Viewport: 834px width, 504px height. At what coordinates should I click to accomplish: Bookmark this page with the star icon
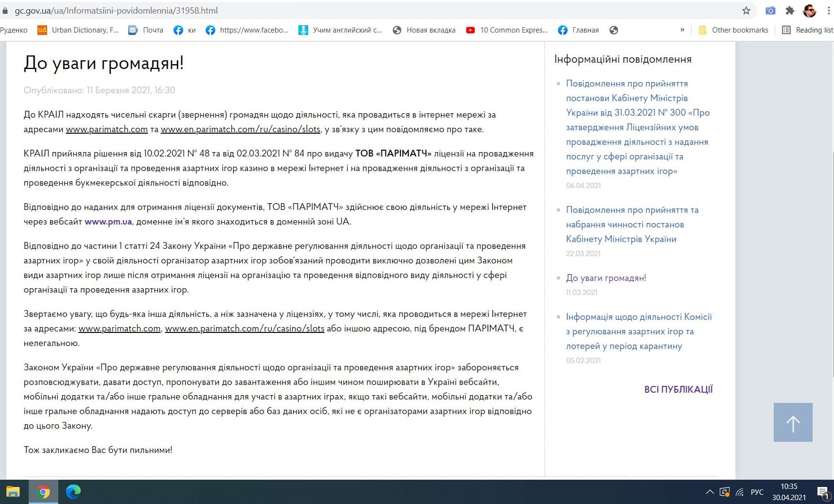tap(746, 11)
